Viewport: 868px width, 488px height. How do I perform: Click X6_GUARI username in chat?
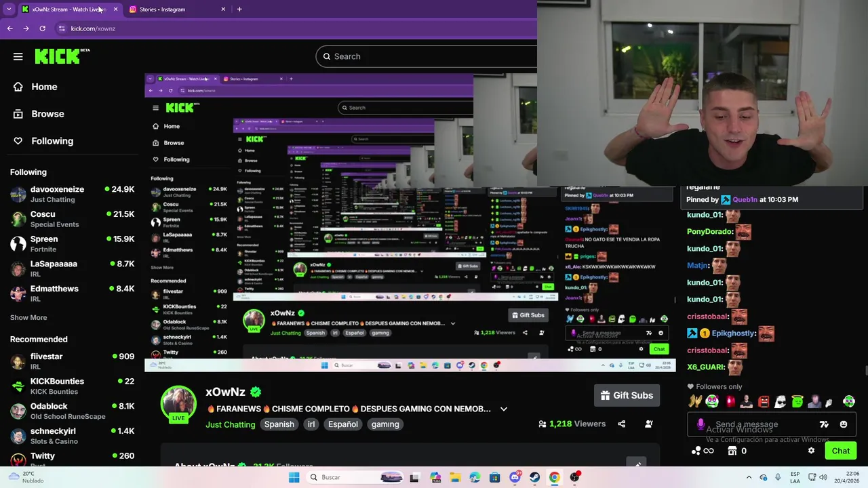(x=706, y=367)
